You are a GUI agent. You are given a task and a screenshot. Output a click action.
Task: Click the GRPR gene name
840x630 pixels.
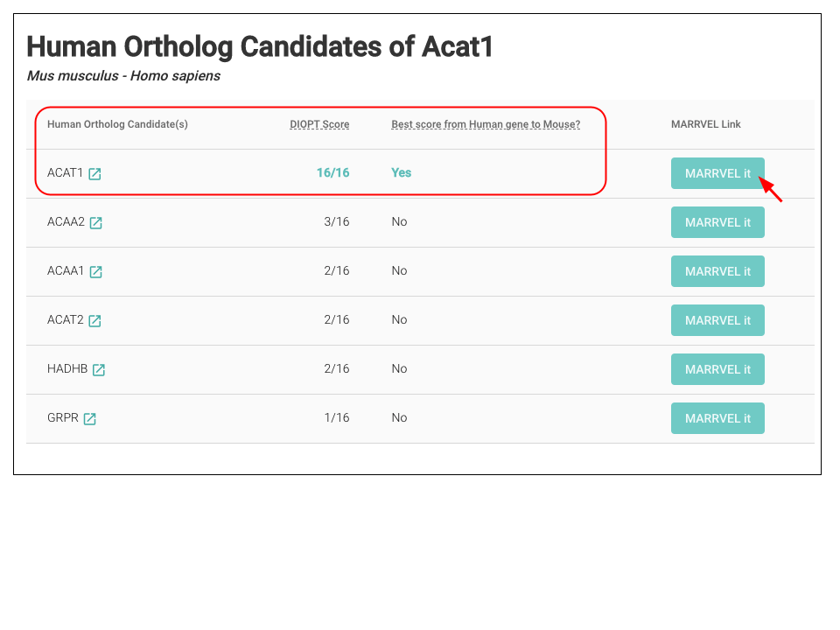pos(63,417)
